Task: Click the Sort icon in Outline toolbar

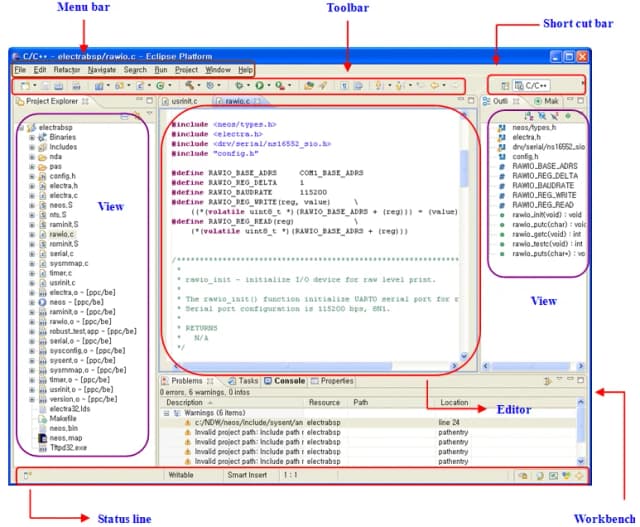Action: point(529,116)
